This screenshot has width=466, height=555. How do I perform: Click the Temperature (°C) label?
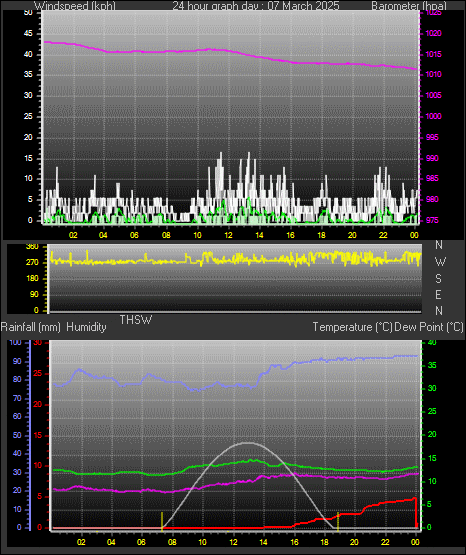tap(352, 327)
